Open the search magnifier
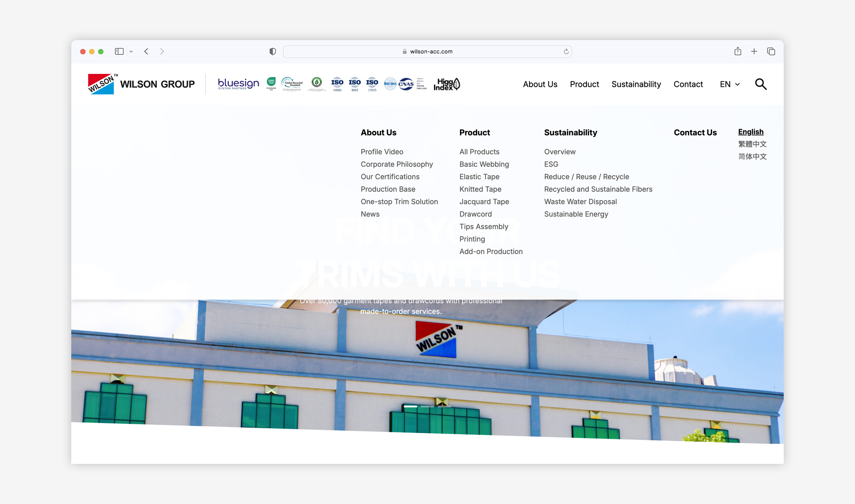855x504 pixels. point(761,84)
